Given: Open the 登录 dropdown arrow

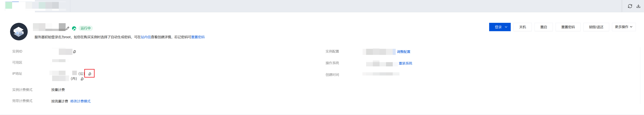Looking at the screenshot, I should 506,27.
